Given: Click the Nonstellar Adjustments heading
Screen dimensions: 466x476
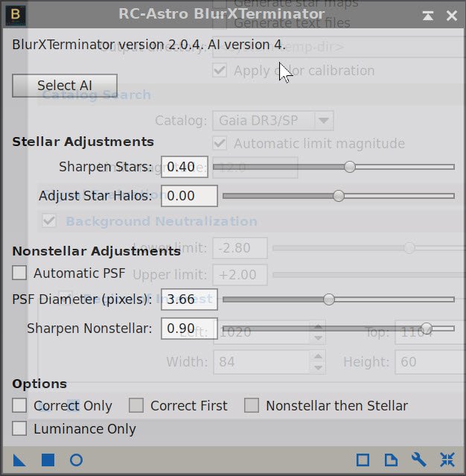Looking at the screenshot, I should (96, 251).
